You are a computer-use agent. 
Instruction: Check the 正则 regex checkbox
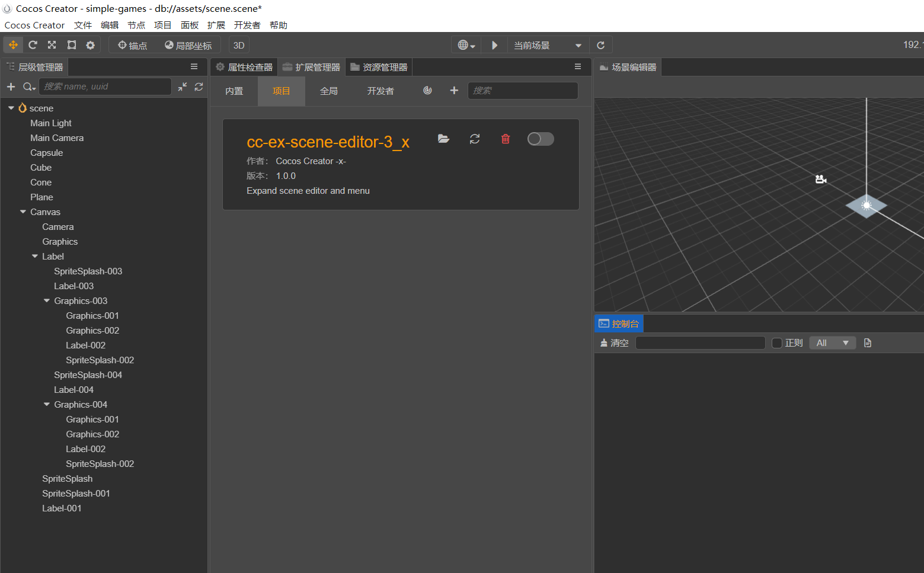click(777, 343)
